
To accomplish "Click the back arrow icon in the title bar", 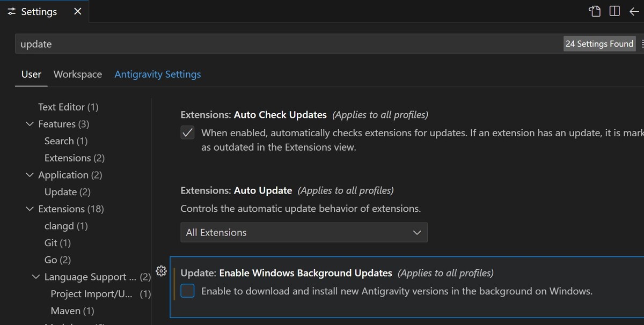I will (x=634, y=11).
